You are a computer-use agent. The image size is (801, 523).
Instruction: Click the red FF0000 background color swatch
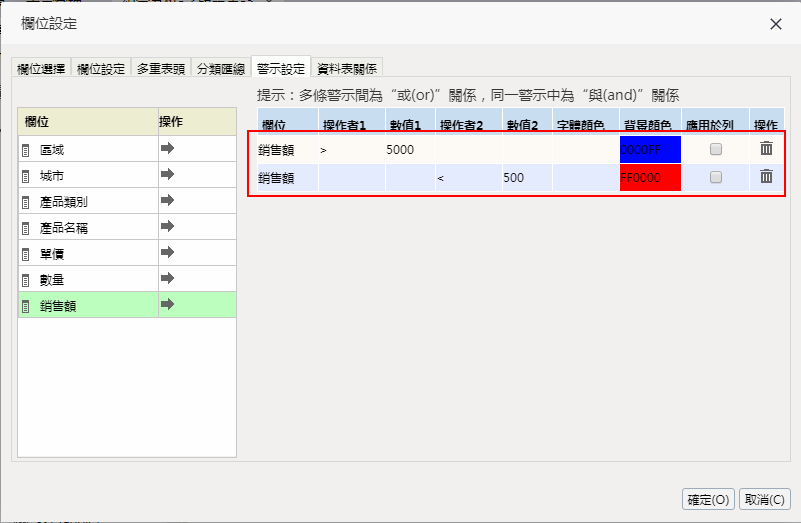(x=649, y=178)
